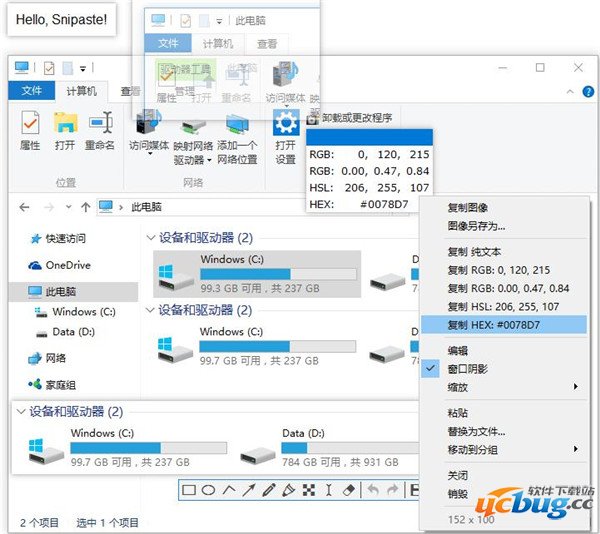The height and width of the screenshot is (534, 600).
Task: Click 打开 folder icon in main ribbon
Action: pos(65,122)
